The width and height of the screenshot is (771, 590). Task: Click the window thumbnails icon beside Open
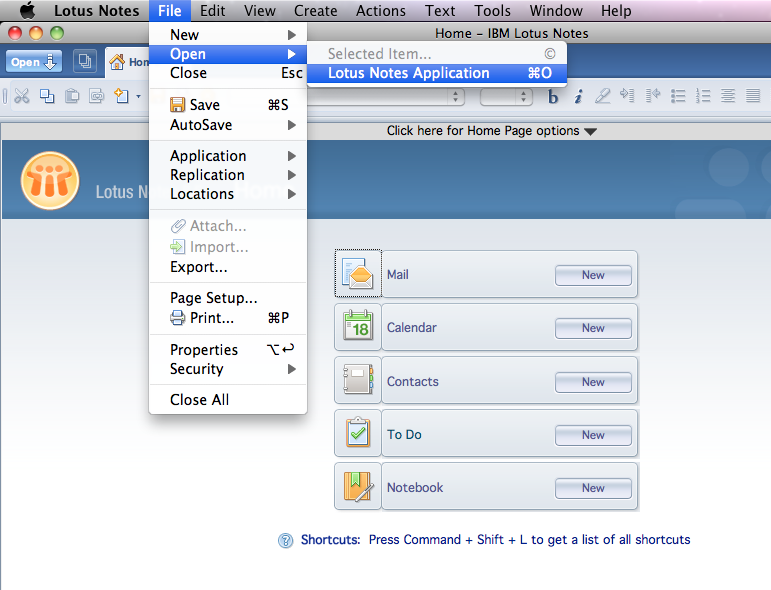[85, 61]
